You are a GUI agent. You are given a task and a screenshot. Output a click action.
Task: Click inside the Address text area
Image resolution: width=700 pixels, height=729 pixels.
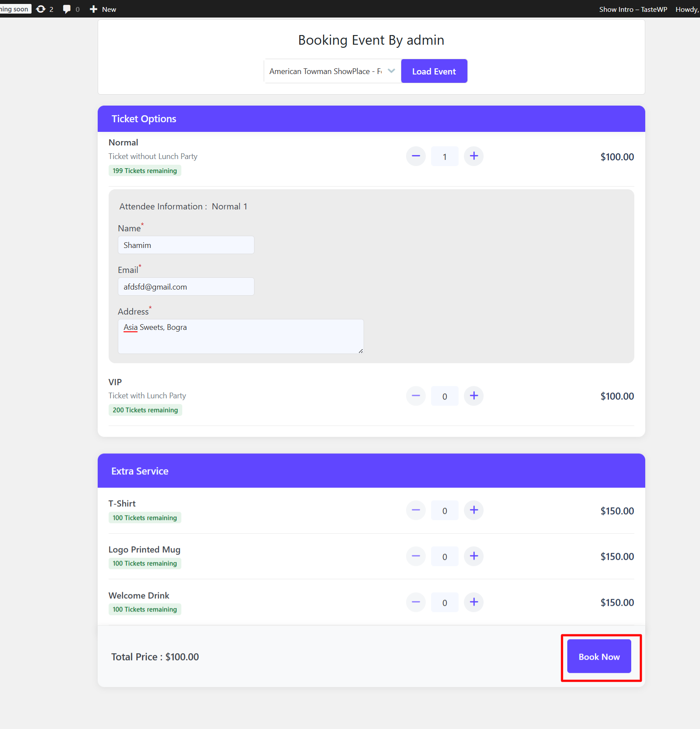point(240,336)
